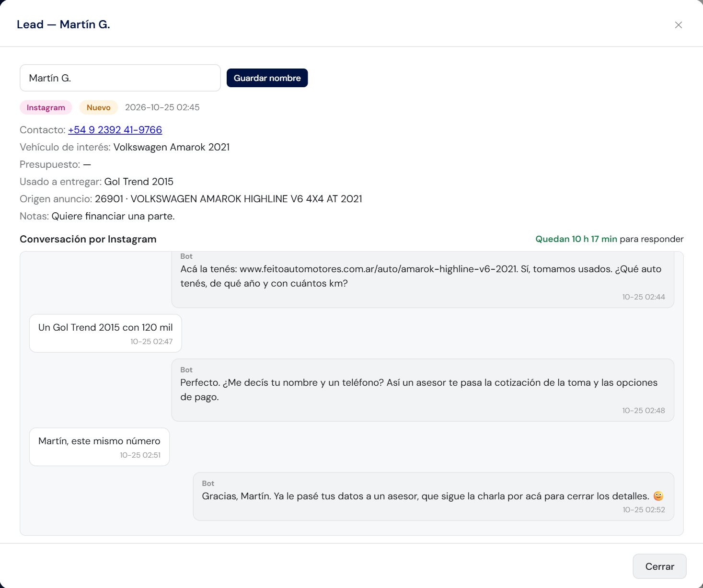Screen dimensions: 703x588
Task: Click the timestamp 10-25 02:52
Action: point(644,510)
